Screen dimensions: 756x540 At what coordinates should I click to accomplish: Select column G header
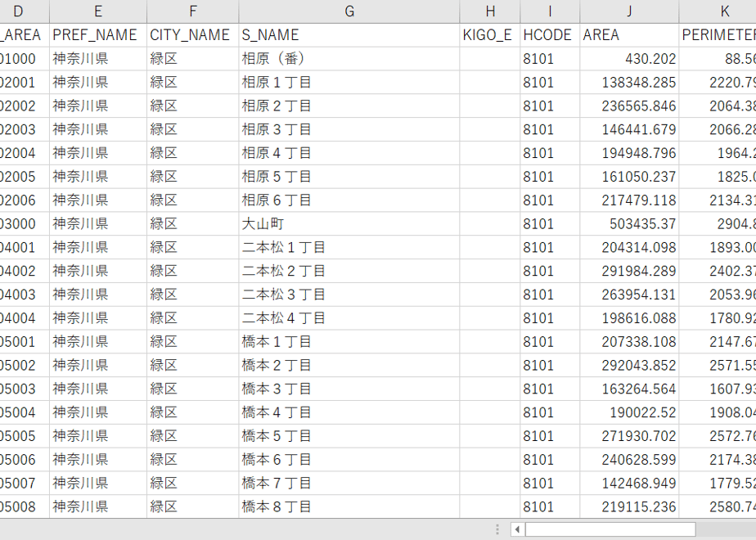pyautogui.click(x=349, y=11)
